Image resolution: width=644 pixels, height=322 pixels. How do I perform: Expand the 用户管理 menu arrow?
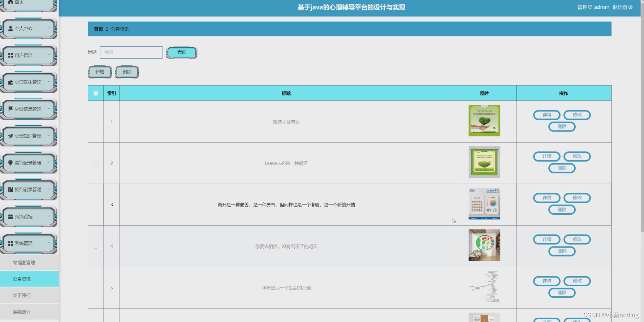click(x=49, y=55)
